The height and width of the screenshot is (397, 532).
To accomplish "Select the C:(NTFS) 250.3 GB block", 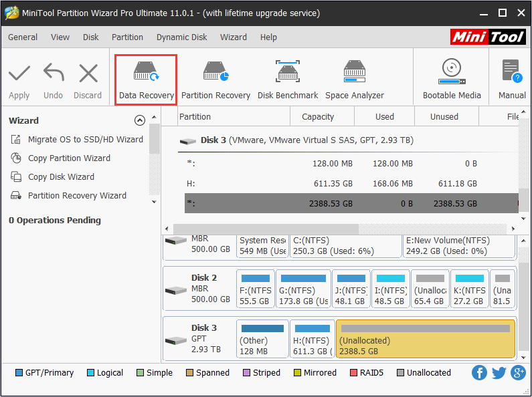I will tap(346, 246).
